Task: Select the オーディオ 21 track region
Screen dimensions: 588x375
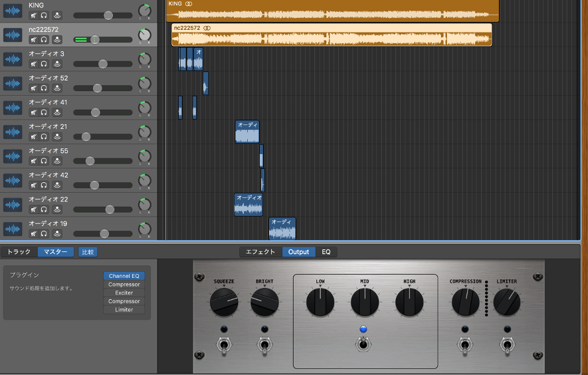Action: (x=247, y=132)
